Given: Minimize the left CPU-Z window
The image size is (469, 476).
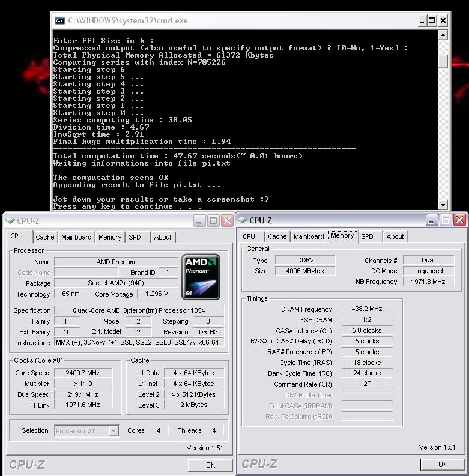Looking at the screenshot, I should 199,221.
